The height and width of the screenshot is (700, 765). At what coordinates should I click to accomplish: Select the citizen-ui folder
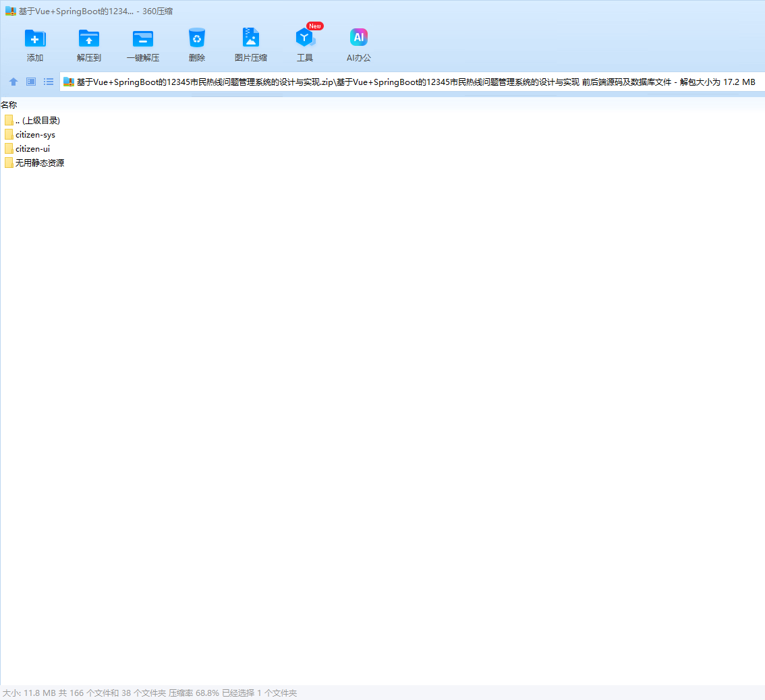coord(27,149)
